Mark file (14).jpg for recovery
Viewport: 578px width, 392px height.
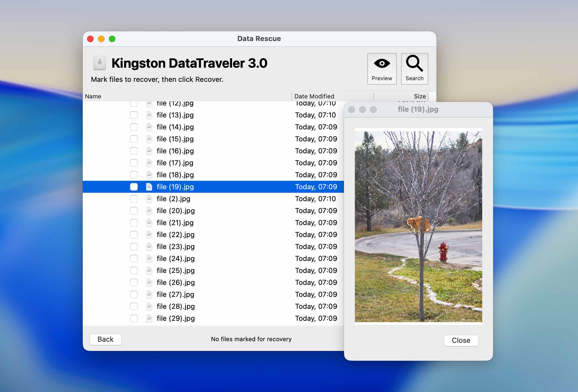[134, 127]
